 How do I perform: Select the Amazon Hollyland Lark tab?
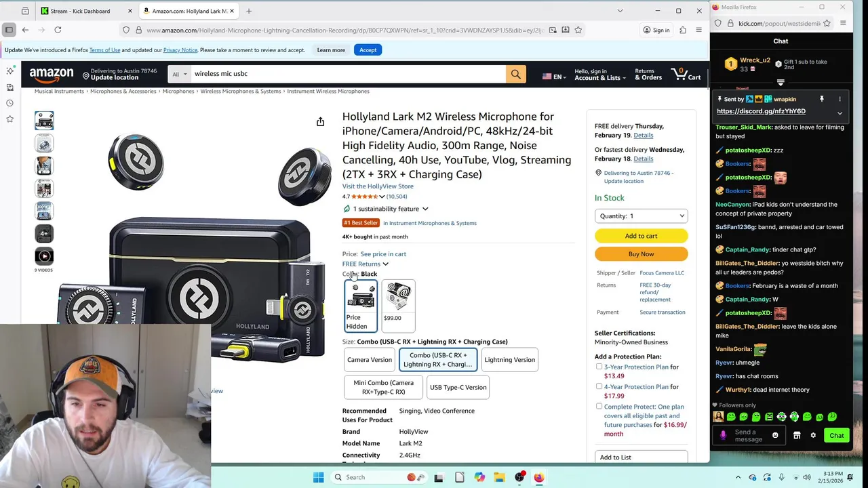coord(189,11)
